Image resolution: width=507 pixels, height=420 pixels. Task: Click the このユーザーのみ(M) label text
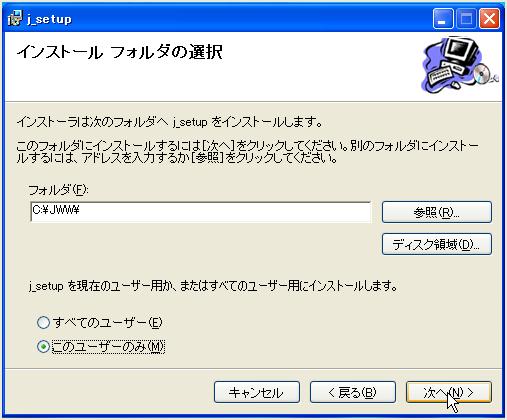(x=108, y=347)
